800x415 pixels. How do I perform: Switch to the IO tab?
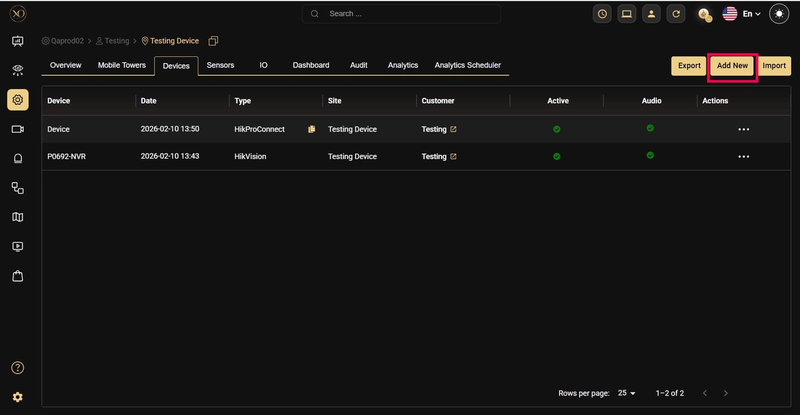pyautogui.click(x=263, y=65)
